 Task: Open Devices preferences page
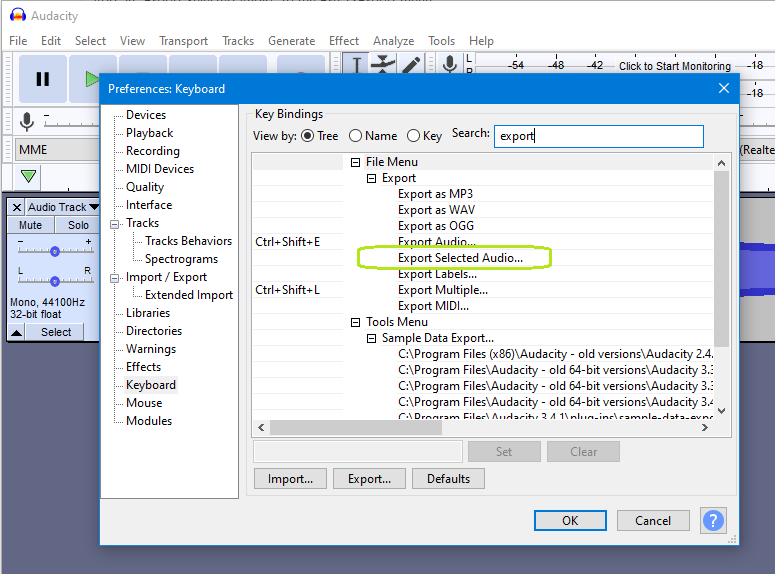click(x=146, y=115)
